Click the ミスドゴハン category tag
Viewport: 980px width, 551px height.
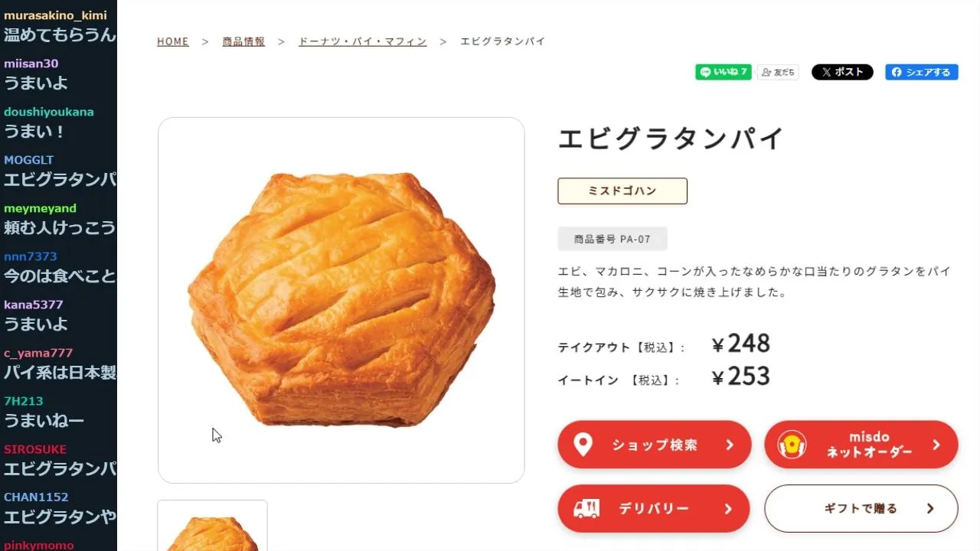(622, 191)
